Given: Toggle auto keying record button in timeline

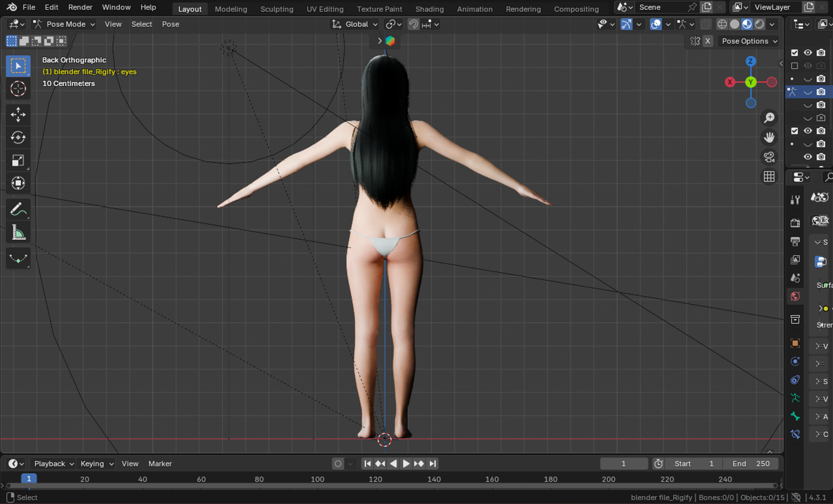Looking at the screenshot, I should (x=338, y=463).
